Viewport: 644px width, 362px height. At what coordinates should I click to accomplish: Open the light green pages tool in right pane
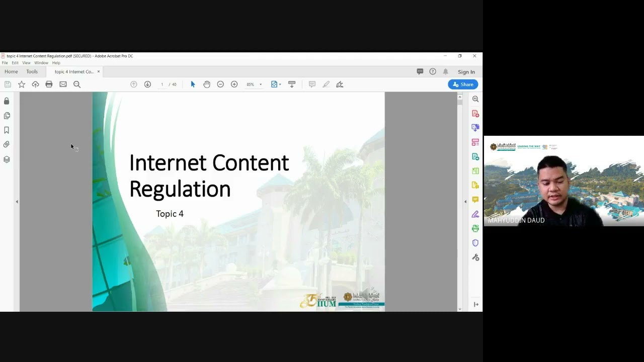click(x=475, y=171)
